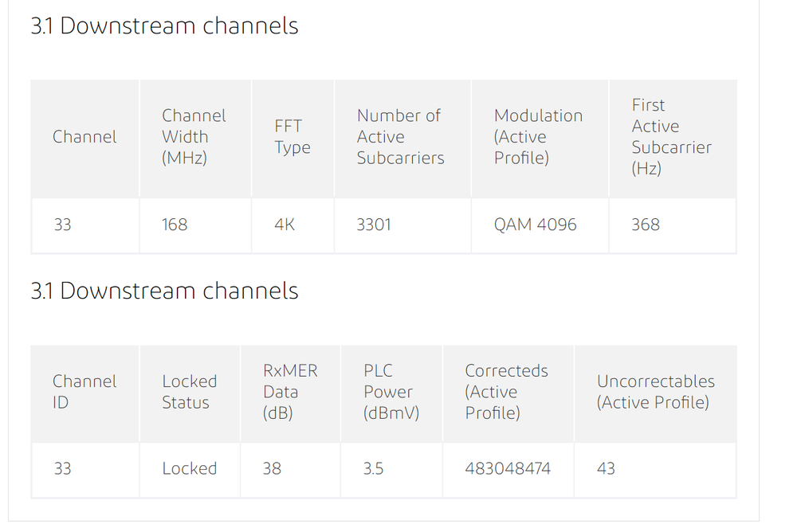The height and width of the screenshot is (532, 797).
Task: Click the Channel ID column header
Action: 84,392
